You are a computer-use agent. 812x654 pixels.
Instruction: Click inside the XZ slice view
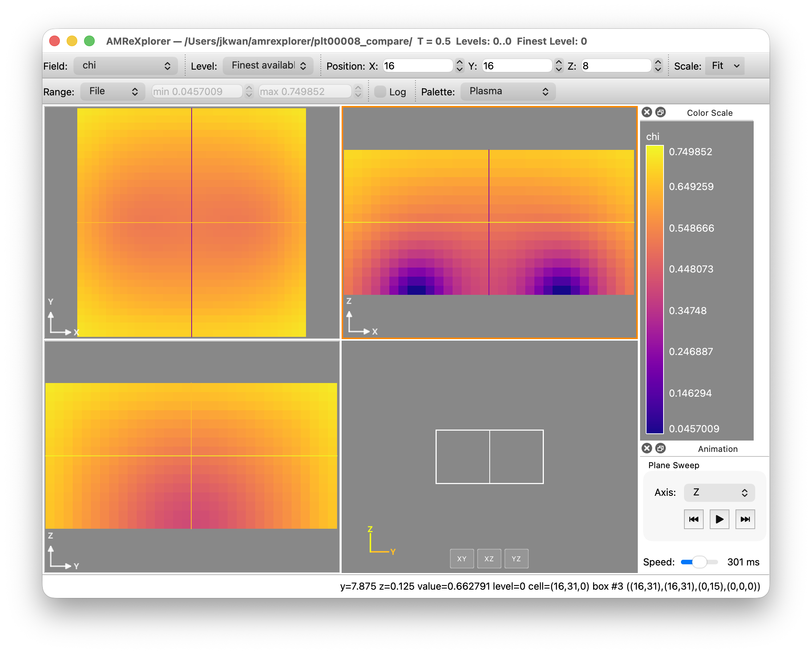tap(489, 223)
